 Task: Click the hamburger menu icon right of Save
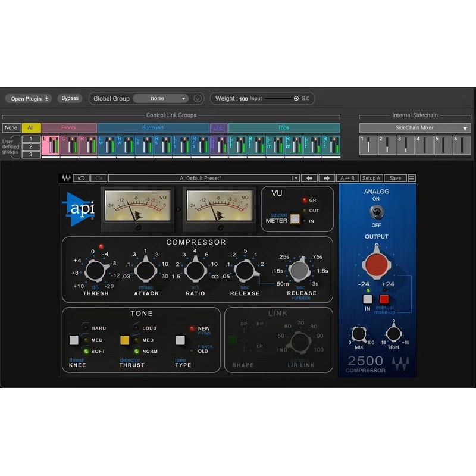click(411, 178)
